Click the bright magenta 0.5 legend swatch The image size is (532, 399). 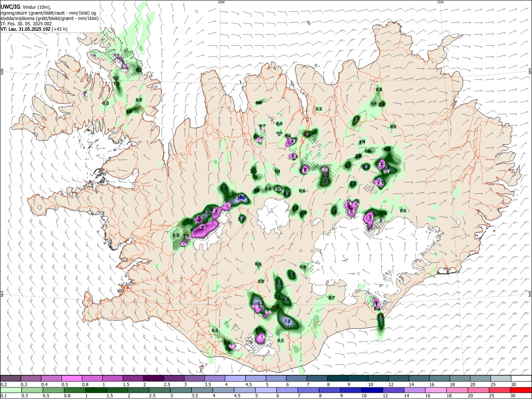point(71,379)
